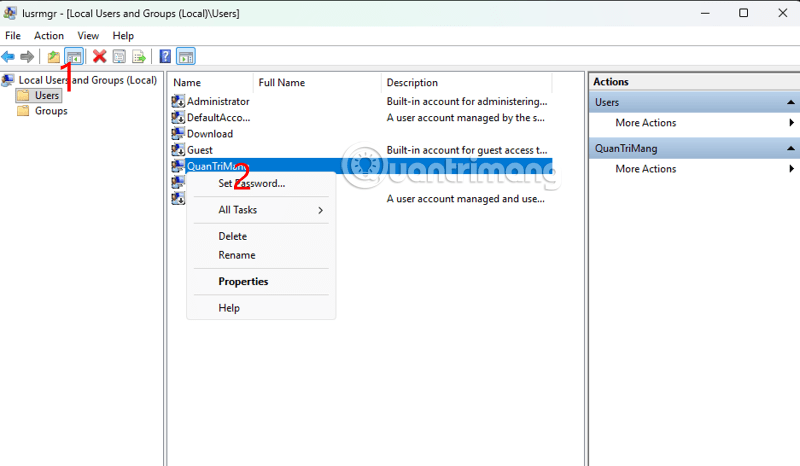Click 'A user account managed by the s...' description

[x=465, y=117]
